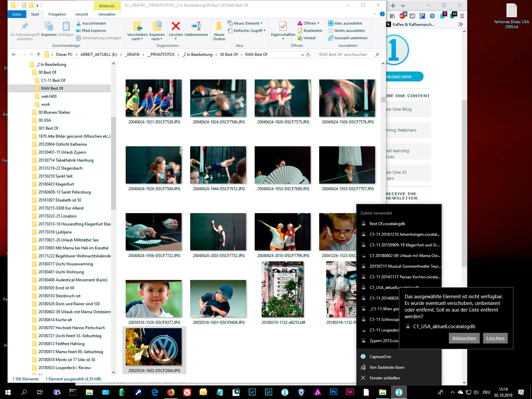Go up one folder level arrow

(39, 55)
